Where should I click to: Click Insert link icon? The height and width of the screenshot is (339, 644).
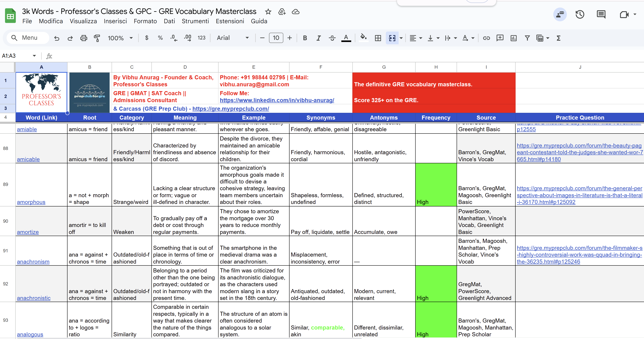(x=486, y=38)
